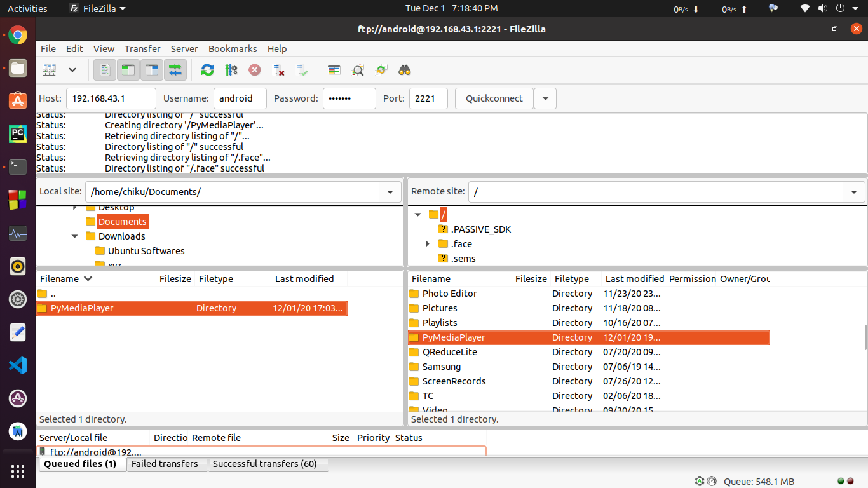
Task: Open the FileZilla app menu in the top bar
Action: click(97, 9)
